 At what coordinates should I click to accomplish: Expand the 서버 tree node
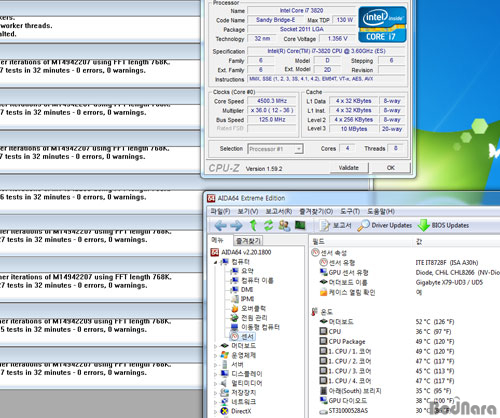216,365
